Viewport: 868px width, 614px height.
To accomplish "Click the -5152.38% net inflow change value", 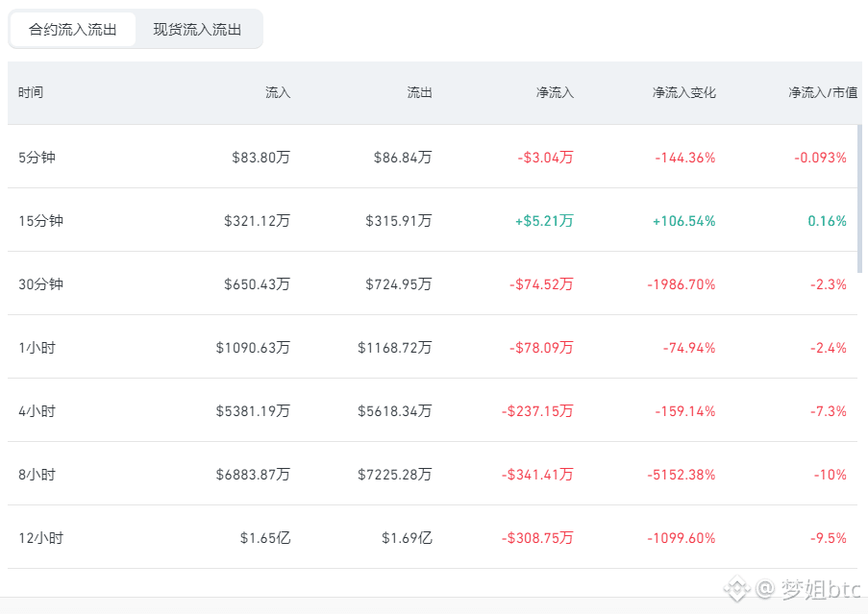I will click(x=682, y=475).
